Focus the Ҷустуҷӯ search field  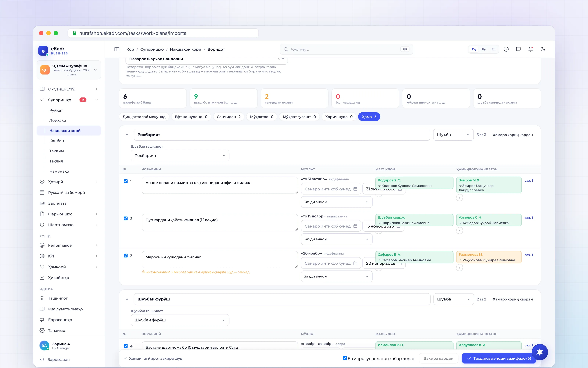pos(346,49)
